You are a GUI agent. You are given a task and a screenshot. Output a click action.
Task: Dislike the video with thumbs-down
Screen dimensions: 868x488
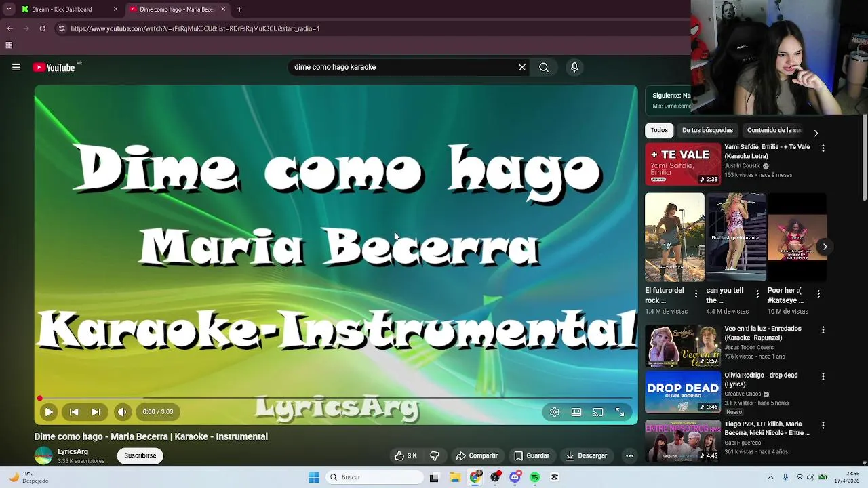point(435,455)
